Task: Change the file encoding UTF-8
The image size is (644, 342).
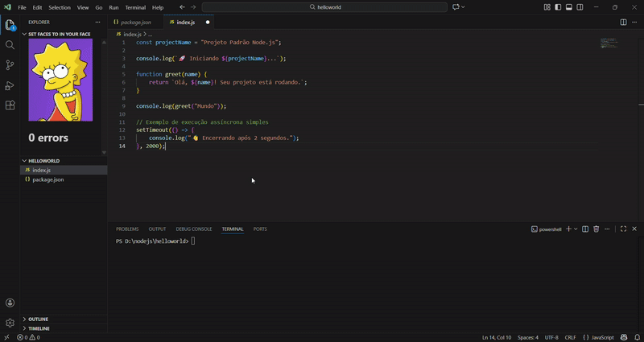Action: pos(551,337)
